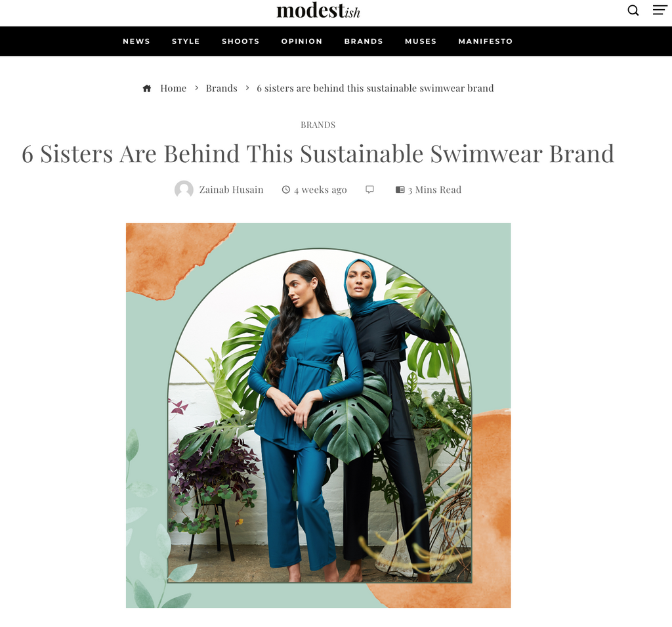Viewport: 672px width, 627px height.
Task: Click the BRANDS category label above the title
Action: click(x=318, y=125)
